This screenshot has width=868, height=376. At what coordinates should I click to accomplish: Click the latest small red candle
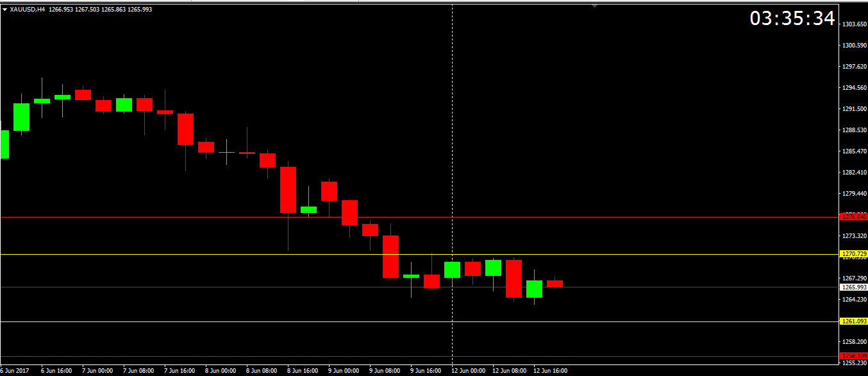pos(555,284)
